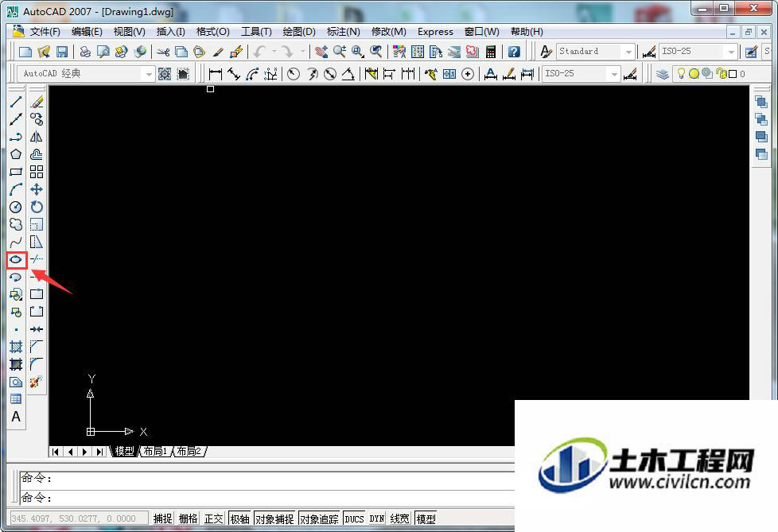Click the 模型 status bar button
This screenshot has width=778, height=532.
[x=426, y=518]
